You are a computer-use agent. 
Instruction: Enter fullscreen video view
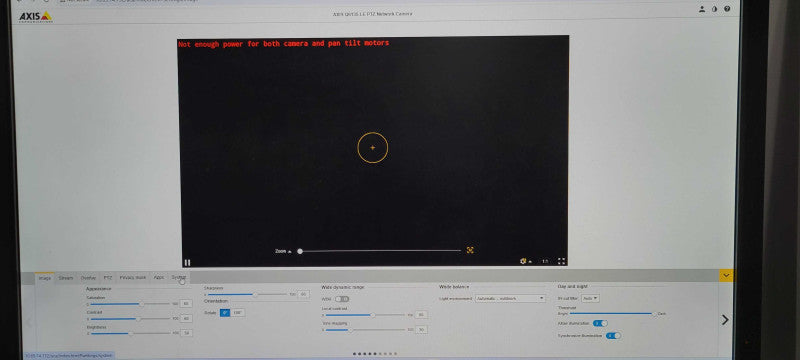[x=561, y=261]
